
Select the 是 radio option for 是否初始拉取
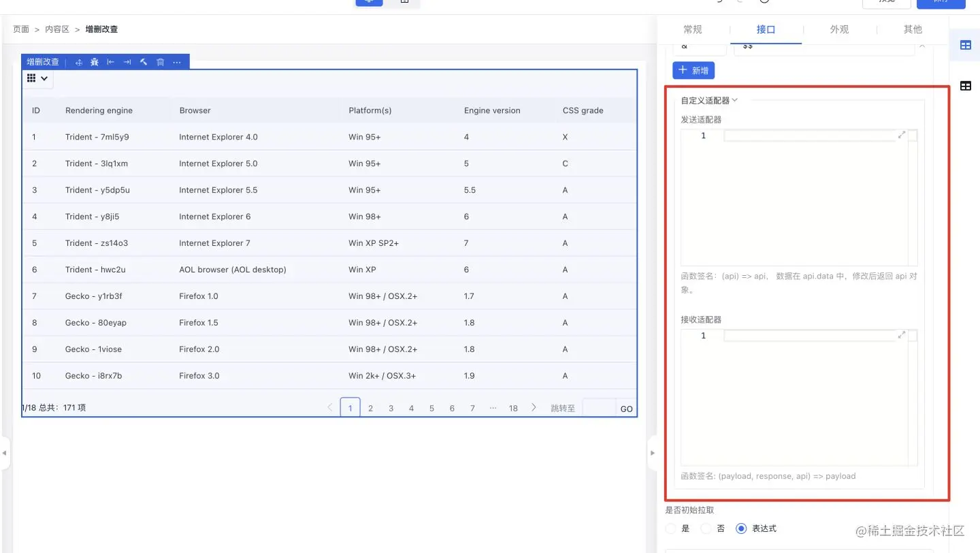point(671,528)
